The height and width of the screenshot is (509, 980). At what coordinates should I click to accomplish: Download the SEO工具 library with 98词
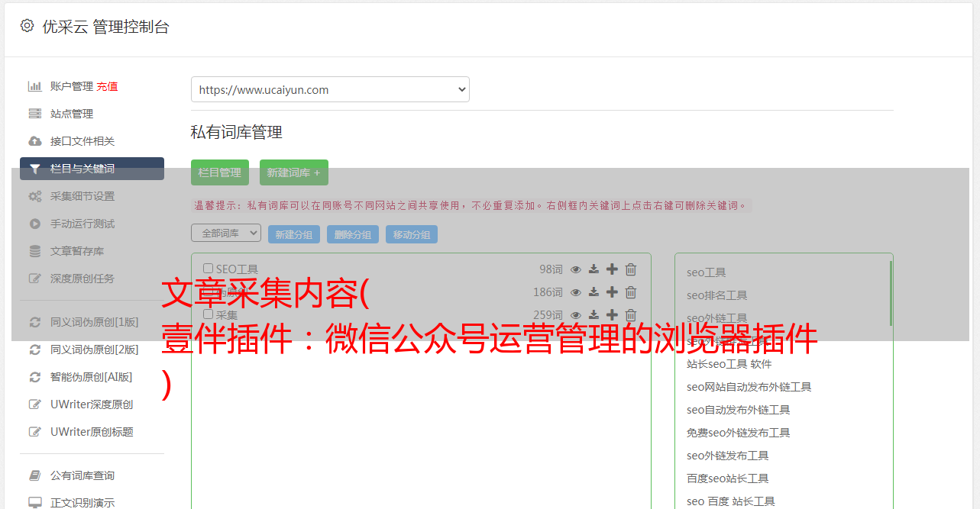(x=593, y=269)
